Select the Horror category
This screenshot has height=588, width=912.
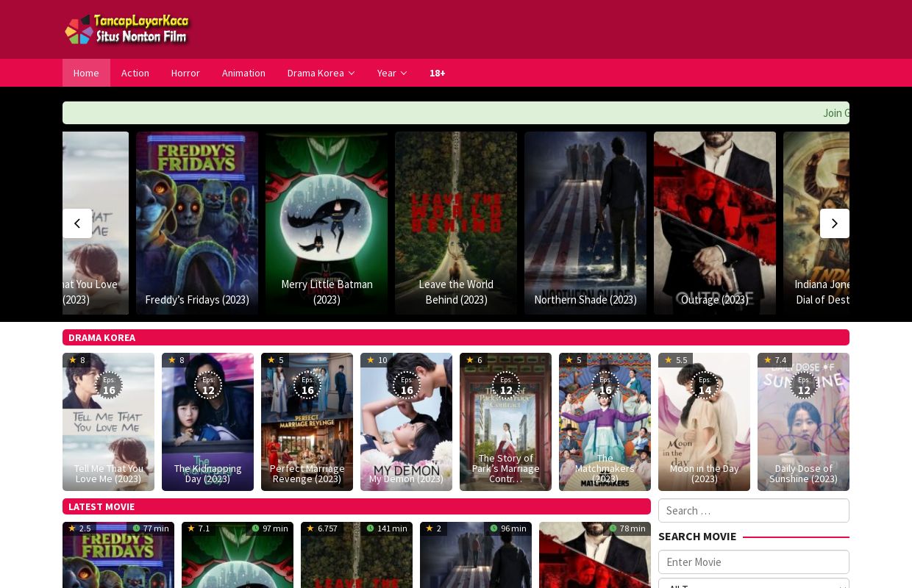185,73
